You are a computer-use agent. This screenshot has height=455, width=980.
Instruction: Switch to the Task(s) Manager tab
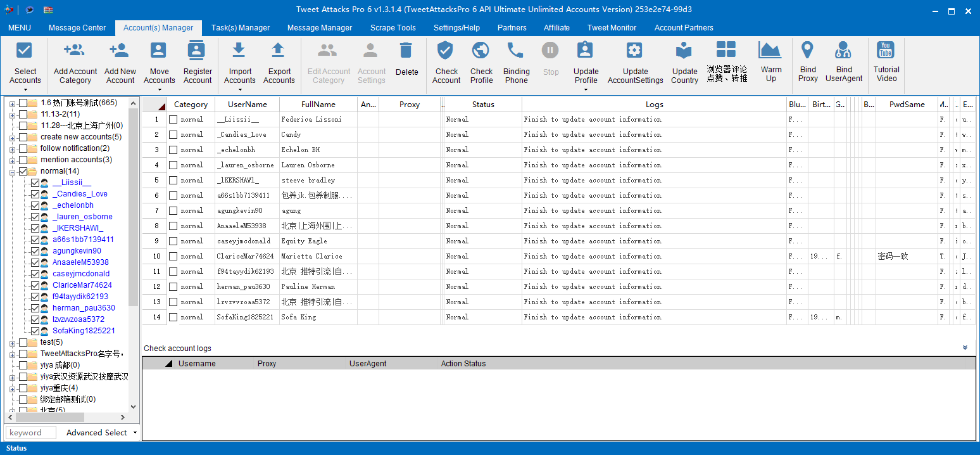241,28
